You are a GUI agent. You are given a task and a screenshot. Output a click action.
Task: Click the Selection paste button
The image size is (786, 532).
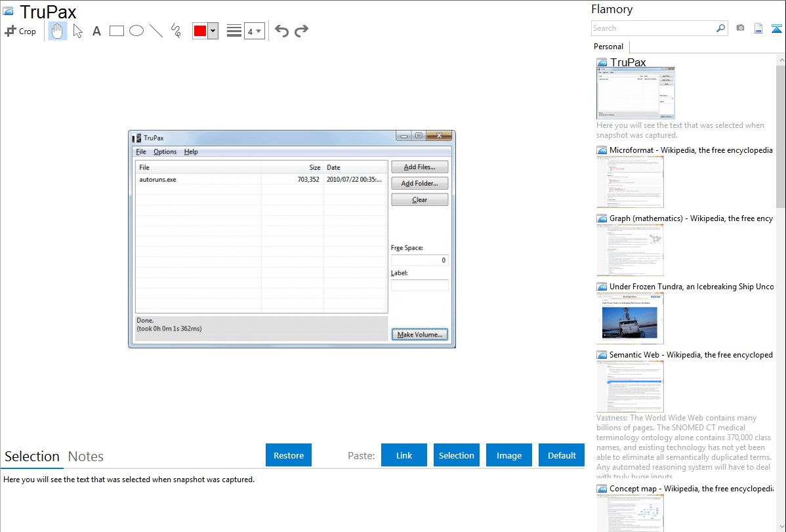tap(457, 455)
